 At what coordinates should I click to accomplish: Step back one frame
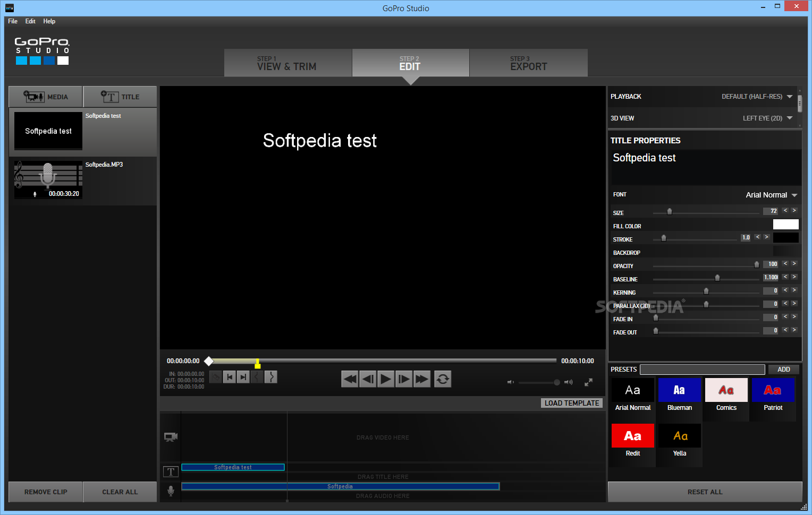tap(368, 379)
